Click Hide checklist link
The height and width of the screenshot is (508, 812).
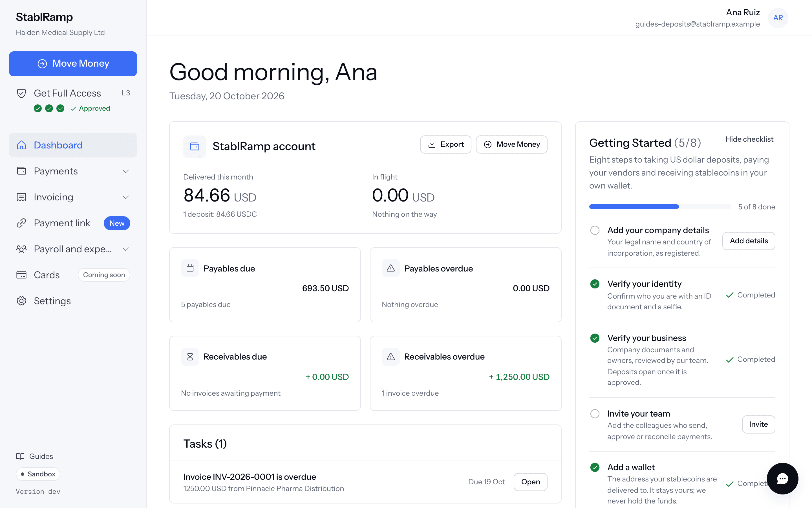click(x=749, y=139)
